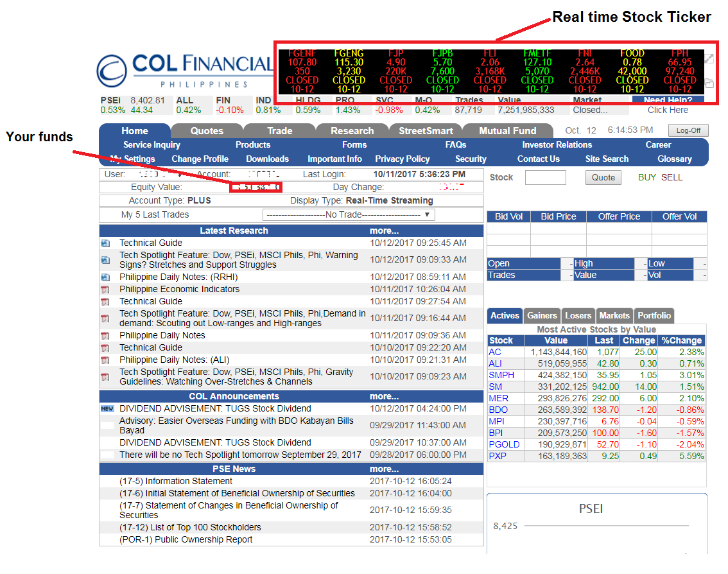
Task: Open the Mutual Fund tab
Action: pos(507,131)
